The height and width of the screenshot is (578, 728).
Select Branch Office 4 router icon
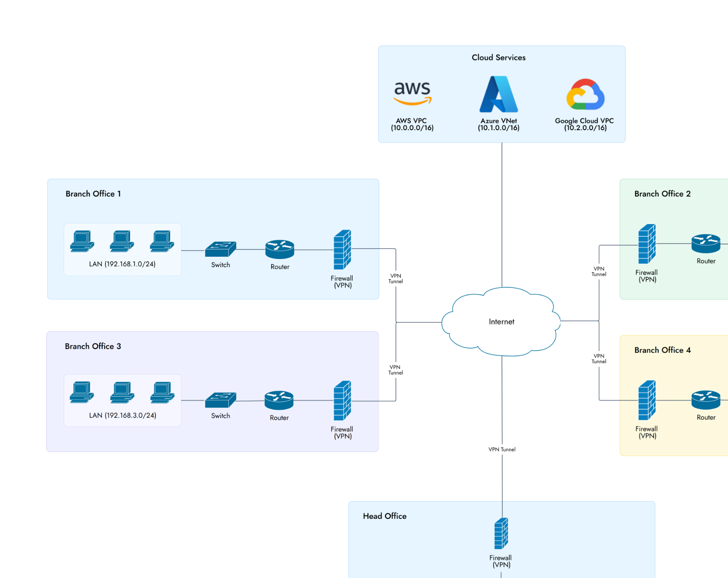pyautogui.click(x=706, y=400)
